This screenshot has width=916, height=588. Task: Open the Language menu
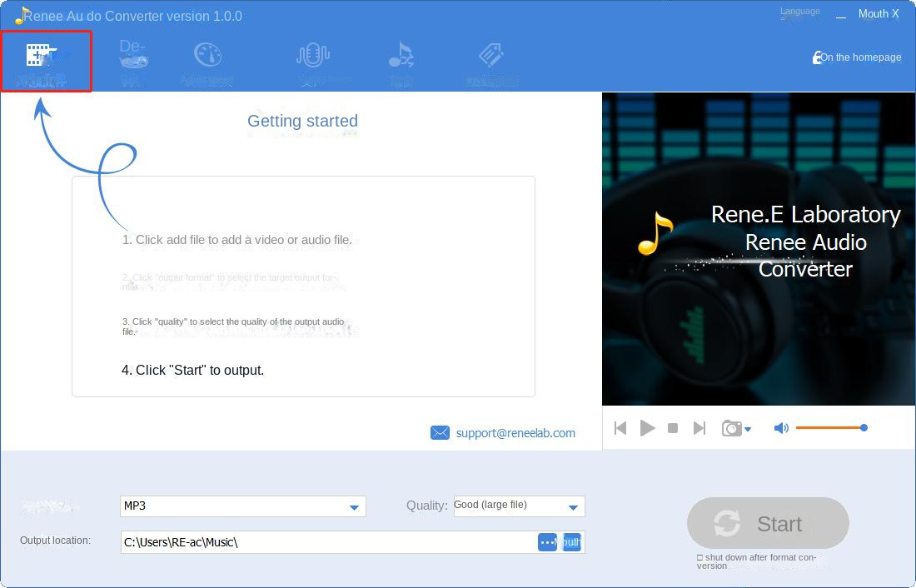click(x=799, y=12)
